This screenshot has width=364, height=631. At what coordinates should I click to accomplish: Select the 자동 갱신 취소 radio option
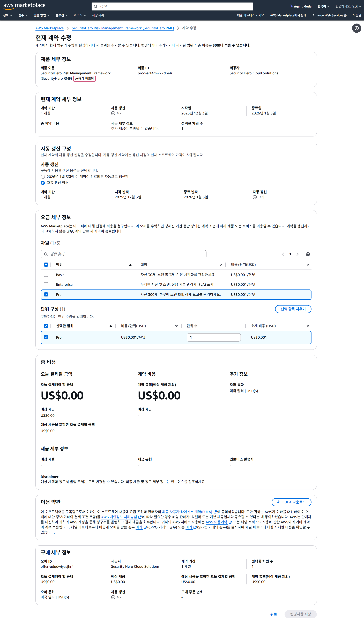pyautogui.click(x=43, y=183)
